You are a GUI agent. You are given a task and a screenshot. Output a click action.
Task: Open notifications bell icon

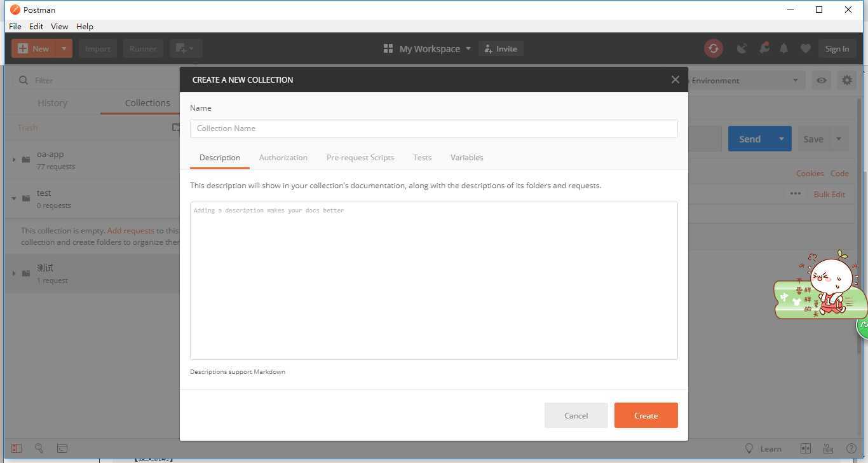point(784,48)
